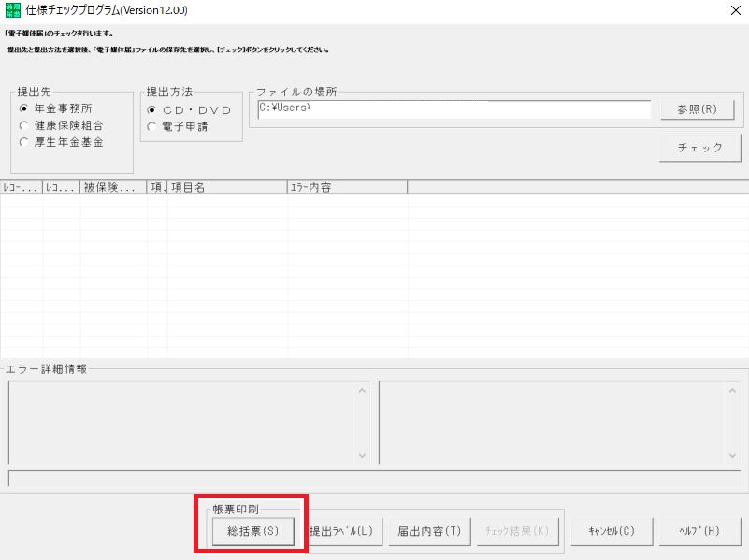Viewport: 749px width, 560px height.
Task: Choose 電子申請 submission method
Action: click(152, 126)
